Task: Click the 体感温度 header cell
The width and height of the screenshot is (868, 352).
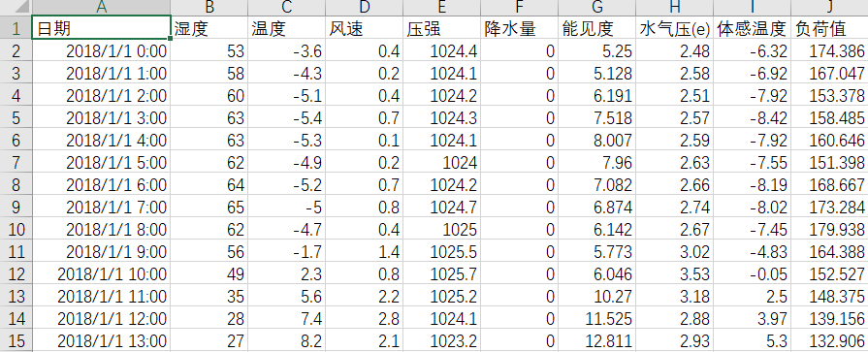Action: click(752, 28)
